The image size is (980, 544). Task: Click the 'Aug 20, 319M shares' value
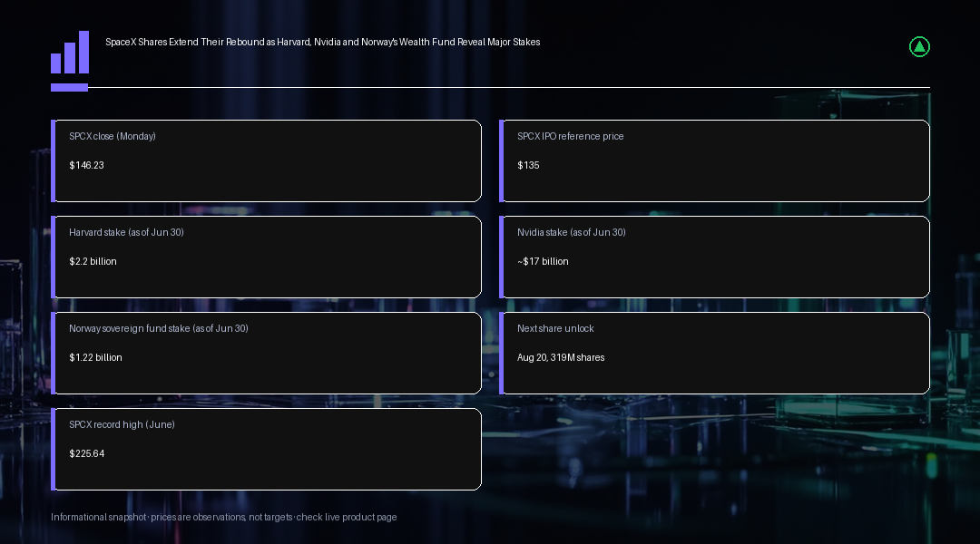coord(561,358)
